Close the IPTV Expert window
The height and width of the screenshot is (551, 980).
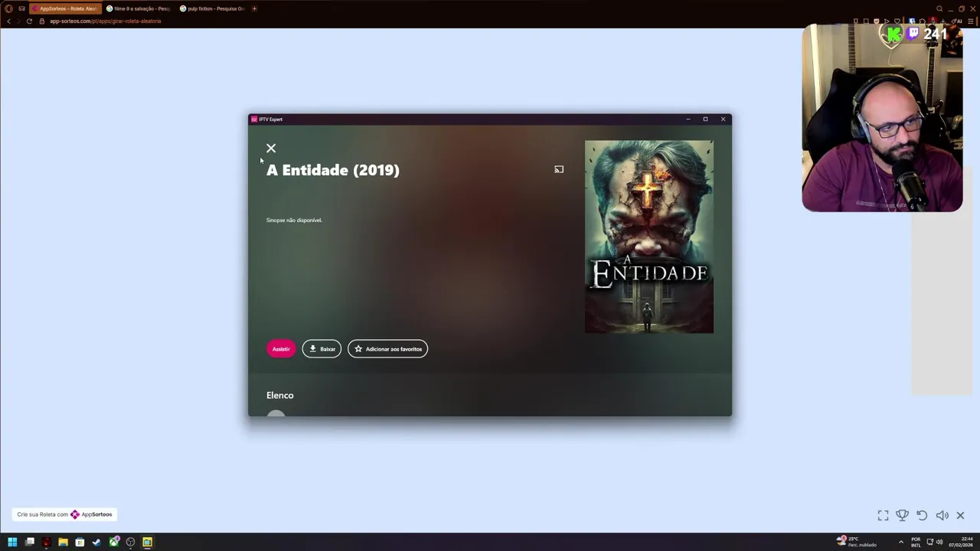tap(723, 119)
